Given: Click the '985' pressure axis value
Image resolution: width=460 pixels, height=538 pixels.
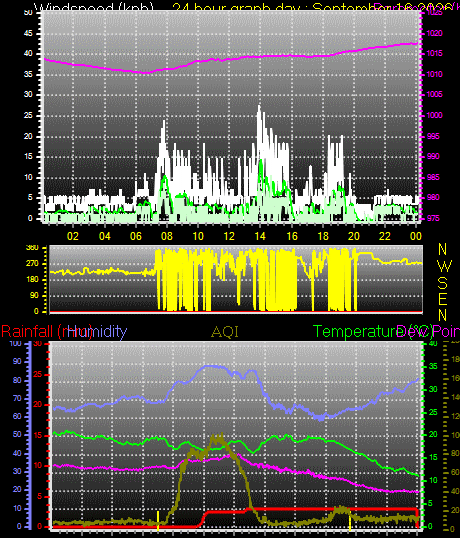Looking at the screenshot, I should point(433,177).
